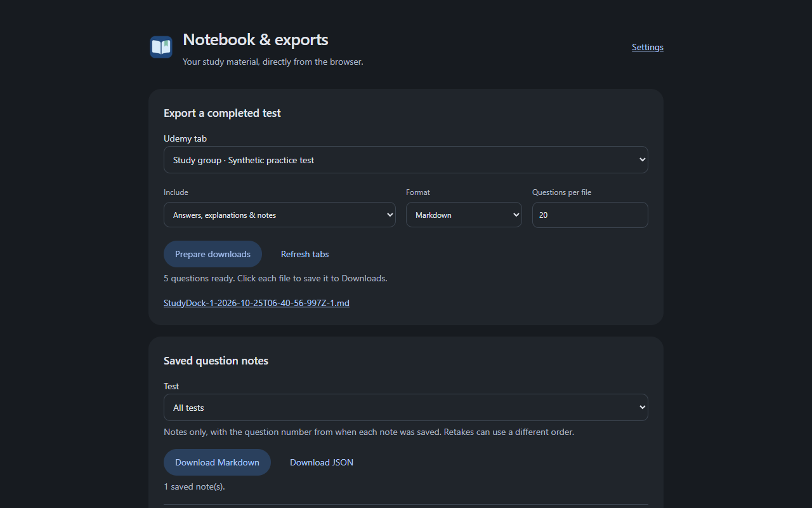Viewport: 812px width, 508px height.
Task: Click the notebook app logo icon
Action: (x=161, y=47)
